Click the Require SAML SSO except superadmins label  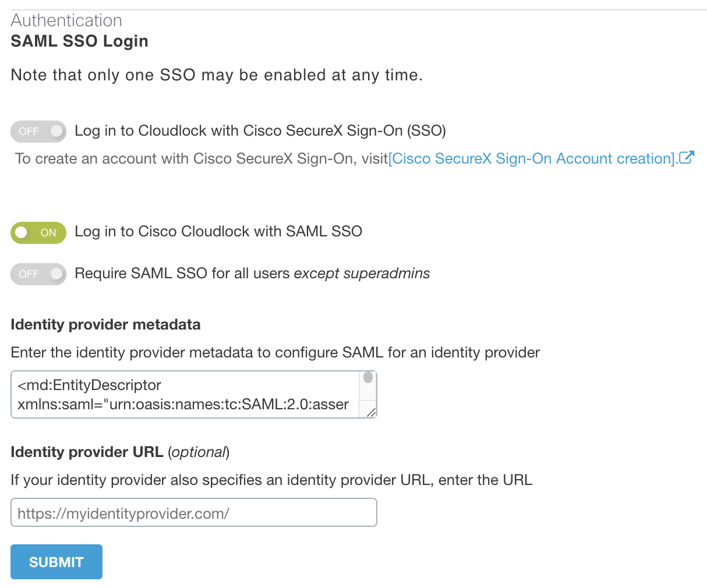coord(252,273)
